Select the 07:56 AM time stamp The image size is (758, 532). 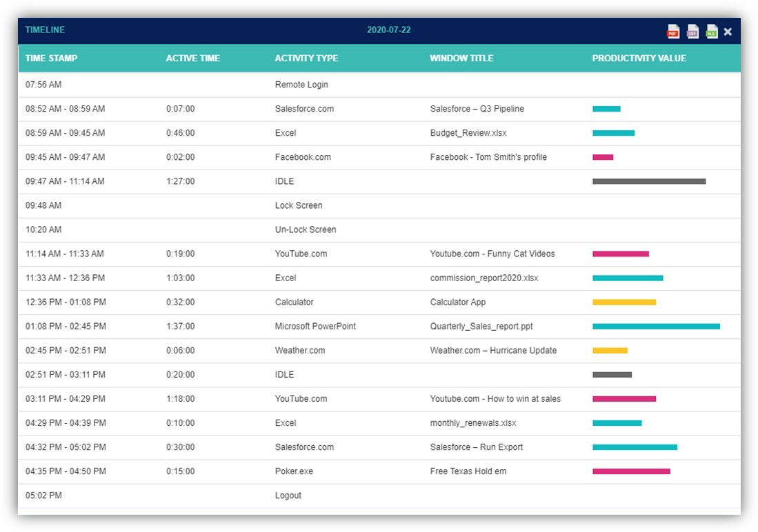[43, 85]
